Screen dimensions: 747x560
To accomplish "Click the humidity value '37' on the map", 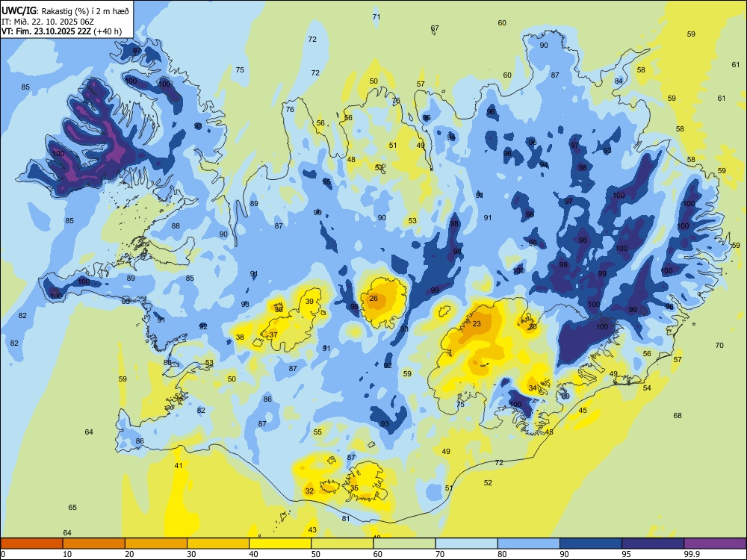I will coord(273,335).
